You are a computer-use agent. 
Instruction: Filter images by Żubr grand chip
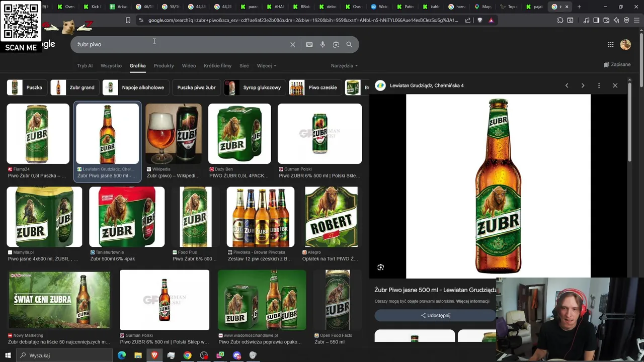click(74, 87)
